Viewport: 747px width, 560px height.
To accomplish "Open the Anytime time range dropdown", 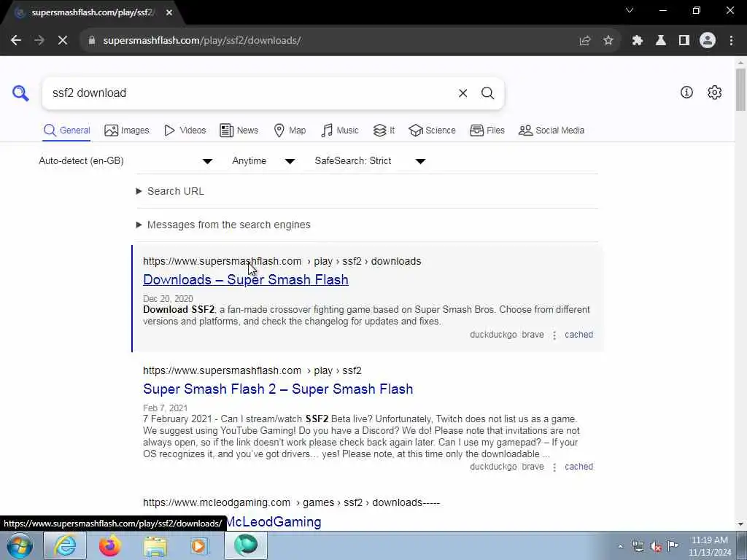I will tap(264, 161).
